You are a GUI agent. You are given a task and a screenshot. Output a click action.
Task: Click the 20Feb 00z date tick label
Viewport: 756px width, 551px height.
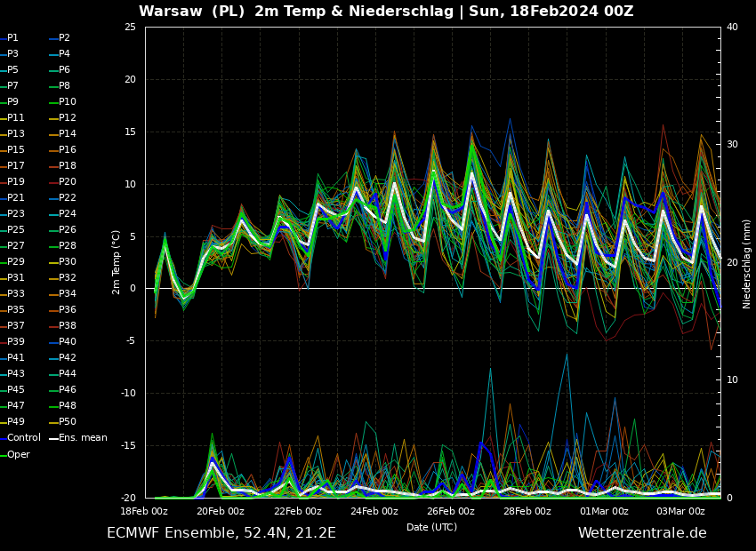click(221, 512)
